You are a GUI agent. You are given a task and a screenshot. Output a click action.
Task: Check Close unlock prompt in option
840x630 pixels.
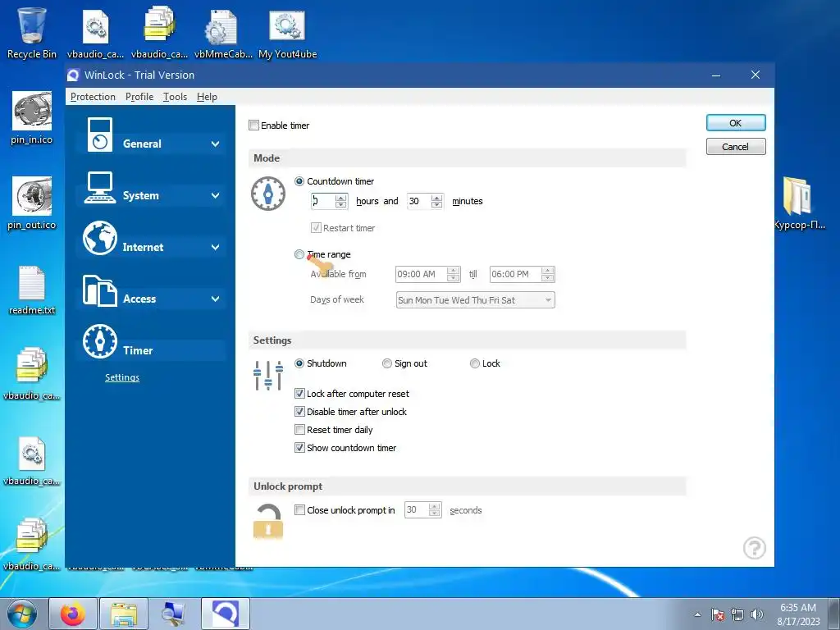(300, 510)
